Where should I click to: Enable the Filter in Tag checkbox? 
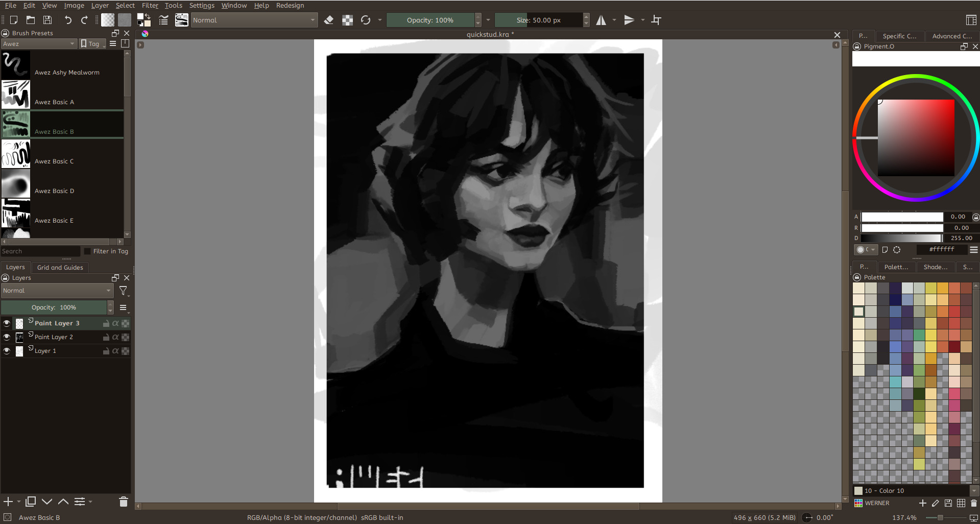[x=87, y=251]
